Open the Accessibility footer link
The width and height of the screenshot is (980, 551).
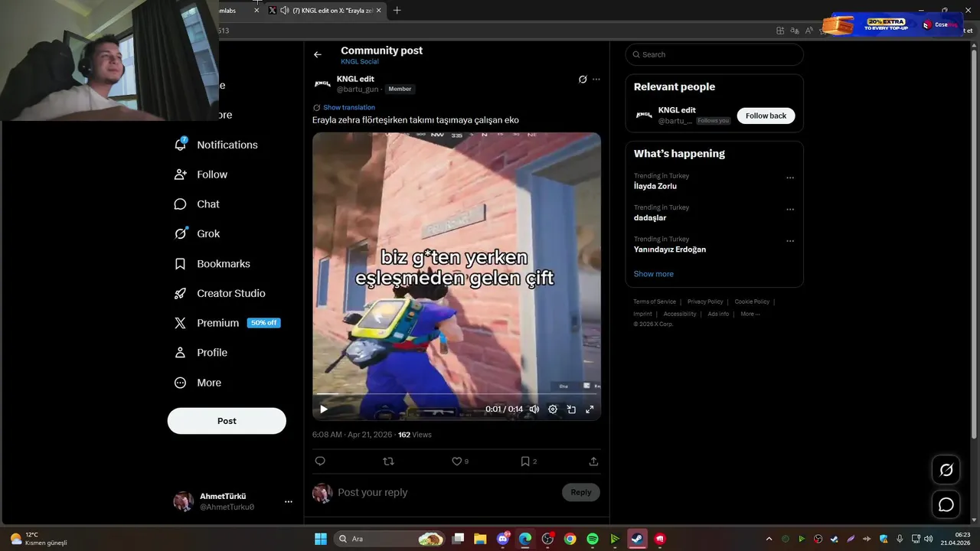click(x=680, y=314)
